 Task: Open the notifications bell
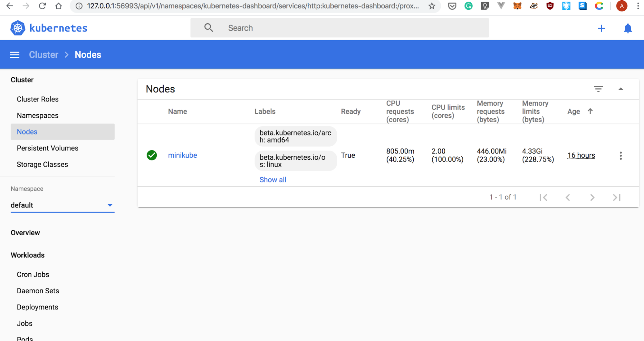628,28
